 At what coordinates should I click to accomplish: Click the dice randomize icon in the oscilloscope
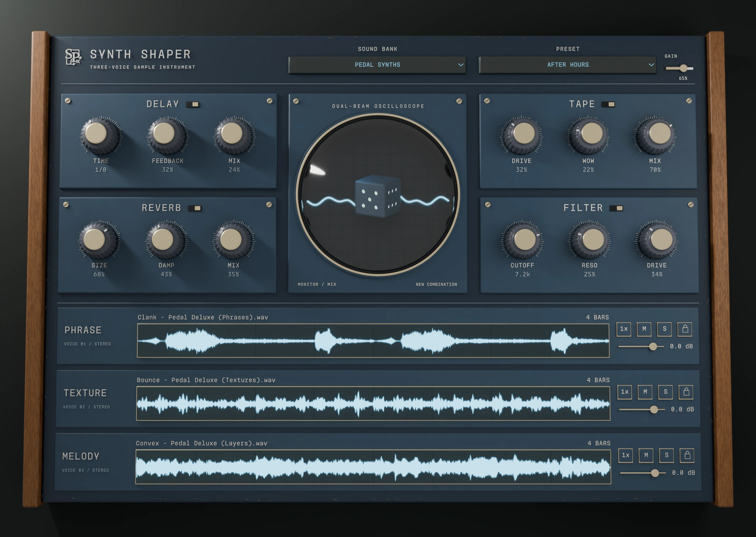pyautogui.click(x=378, y=196)
